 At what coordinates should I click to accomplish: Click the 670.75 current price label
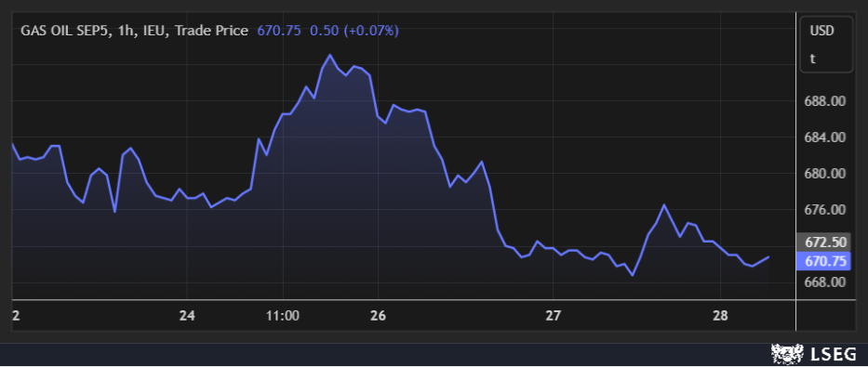tap(823, 261)
